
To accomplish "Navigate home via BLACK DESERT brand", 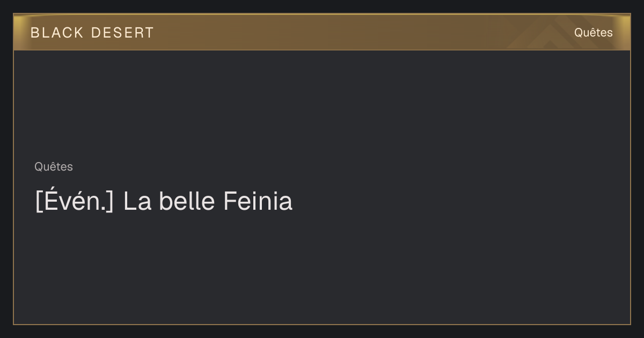I will [92, 33].
